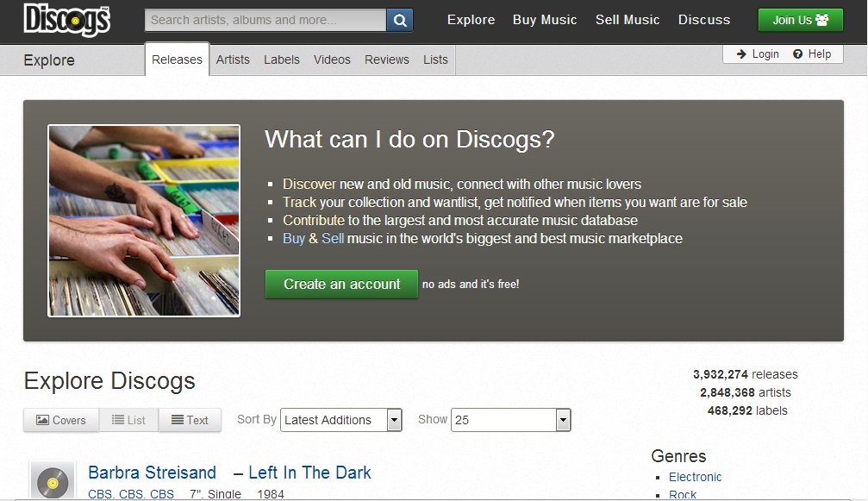
Task: Select the Labels tab
Action: [282, 59]
